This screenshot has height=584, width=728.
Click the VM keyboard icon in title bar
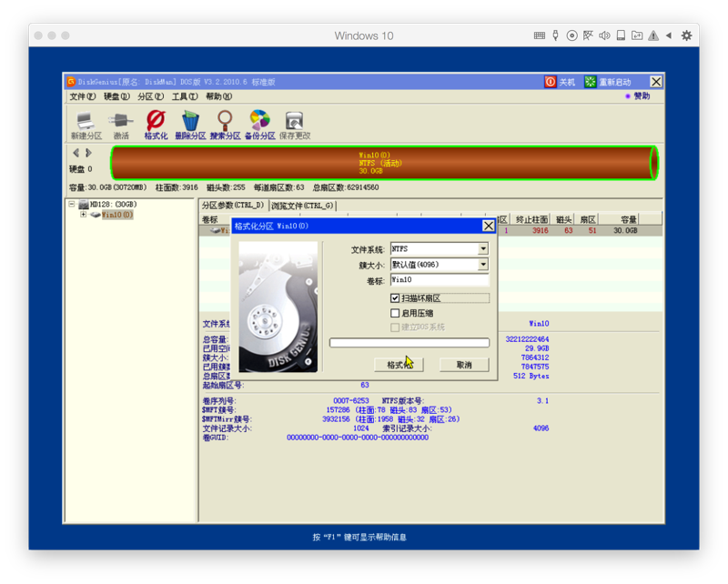coord(540,35)
